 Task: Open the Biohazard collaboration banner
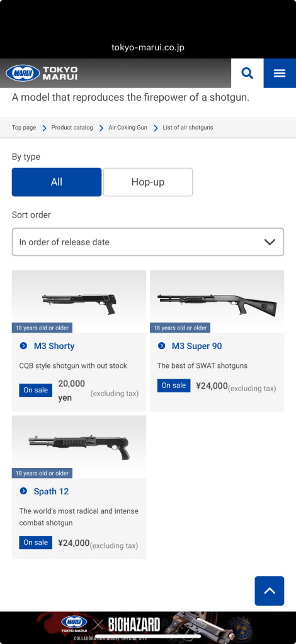pyautogui.click(x=148, y=626)
